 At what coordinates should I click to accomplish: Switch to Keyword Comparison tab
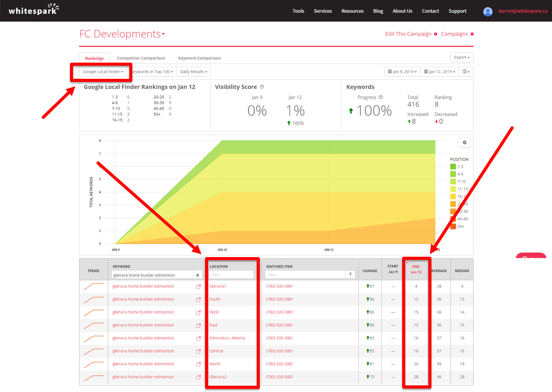coord(199,58)
